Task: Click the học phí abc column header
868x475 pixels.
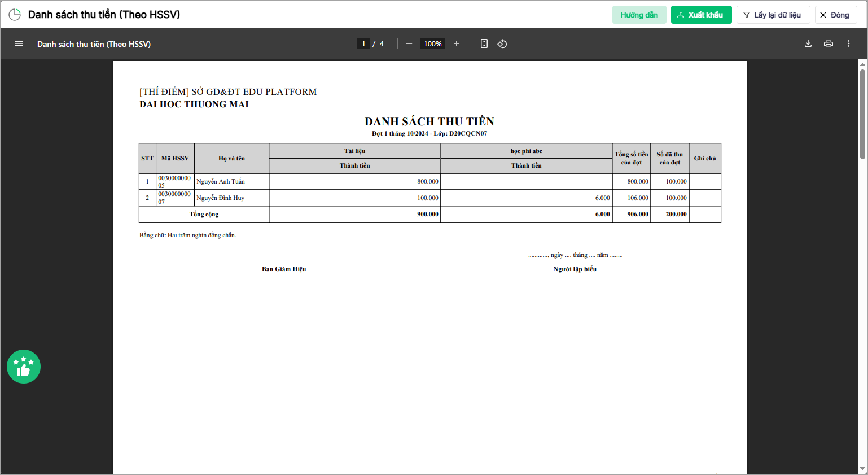Action: [527, 151]
